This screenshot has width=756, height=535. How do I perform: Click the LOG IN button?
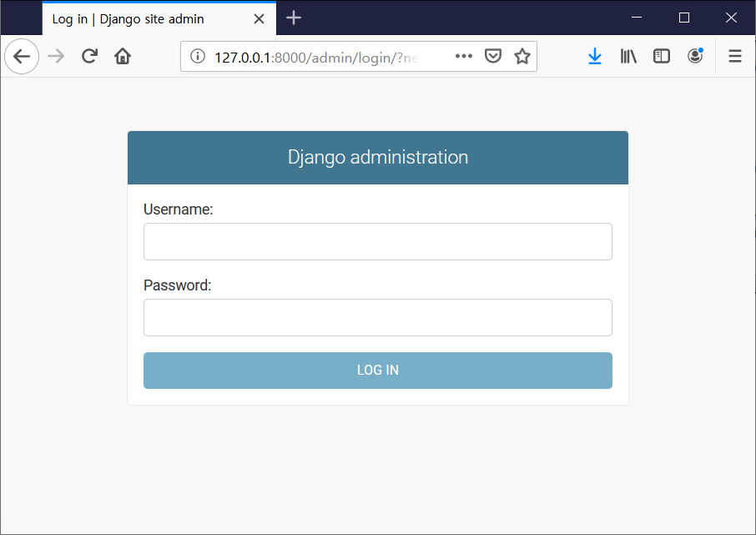378,371
